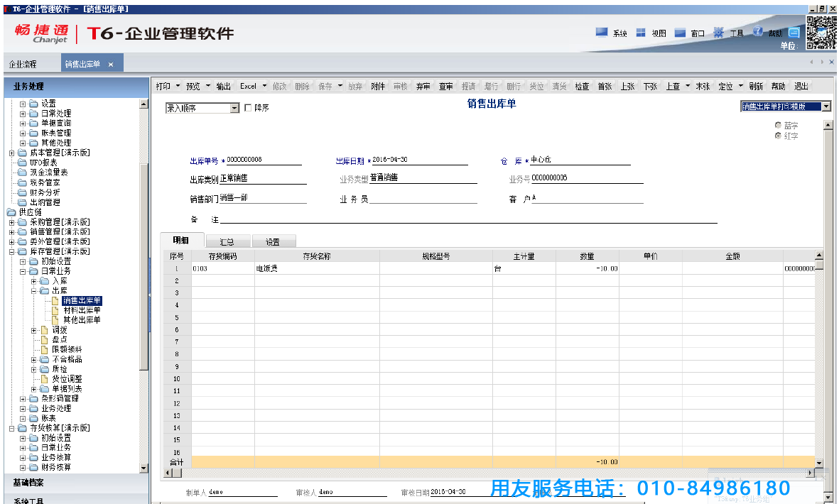Expand the 入库 tree node

point(33,281)
